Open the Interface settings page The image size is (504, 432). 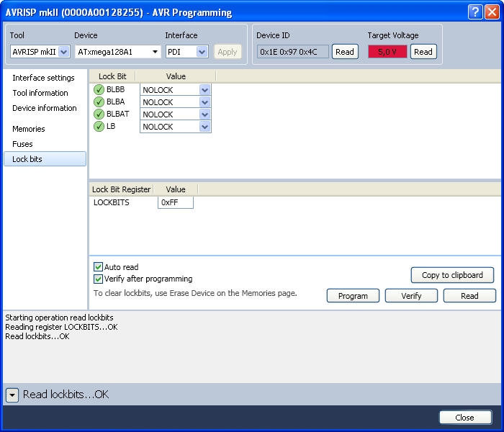coord(43,78)
